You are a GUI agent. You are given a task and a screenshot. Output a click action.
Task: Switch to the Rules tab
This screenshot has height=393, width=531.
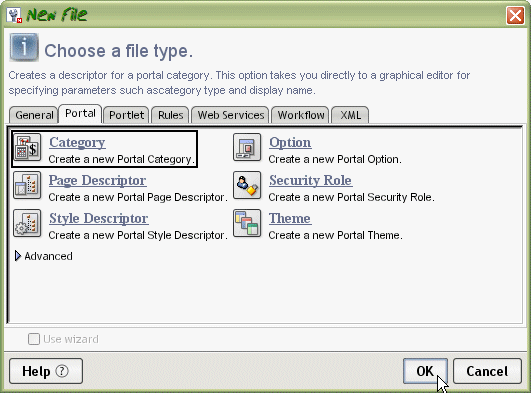(170, 115)
